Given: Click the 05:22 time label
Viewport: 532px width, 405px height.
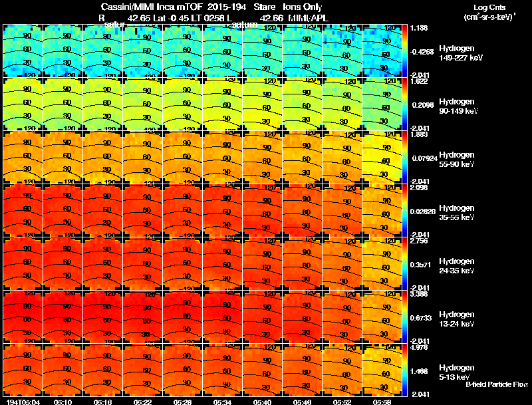Looking at the screenshot, I should tap(142, 402).
